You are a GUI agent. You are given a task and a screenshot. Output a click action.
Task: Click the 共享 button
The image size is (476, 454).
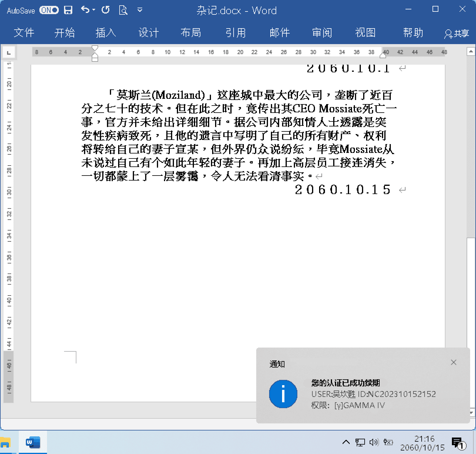click(456, 33)
